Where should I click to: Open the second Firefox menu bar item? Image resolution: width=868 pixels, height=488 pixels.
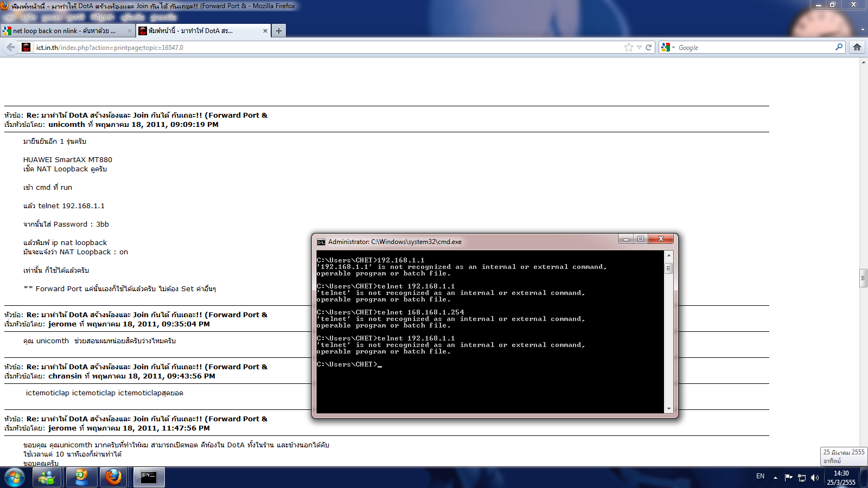(x=28, y=17)
